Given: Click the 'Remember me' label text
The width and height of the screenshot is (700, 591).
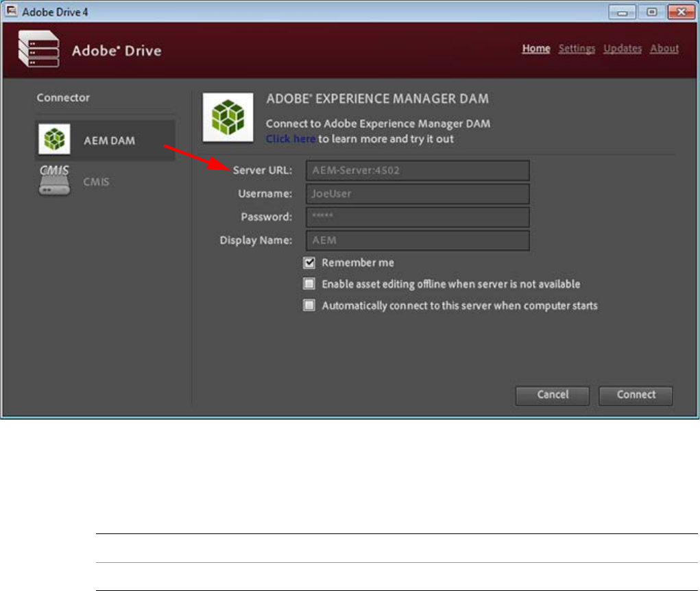Looking at the screenshot, I should pos(358,263).
